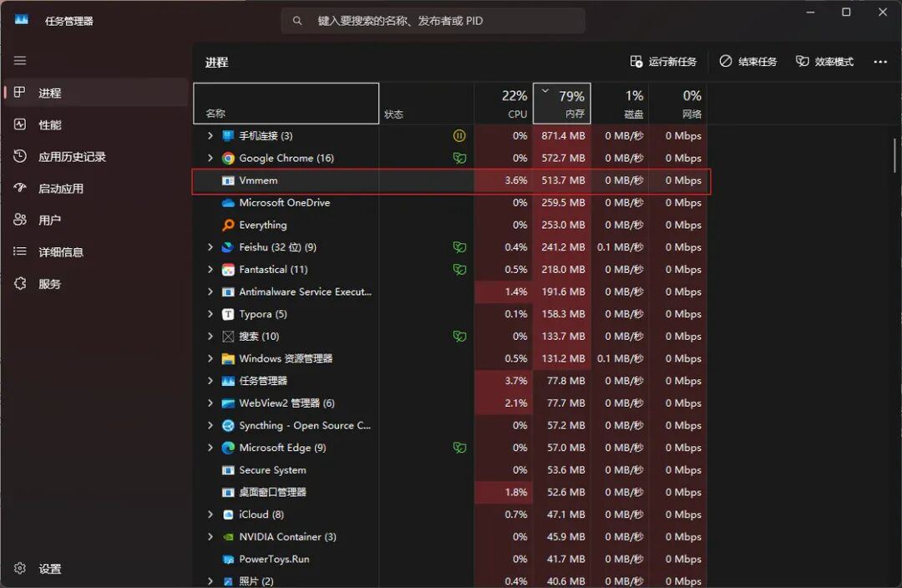Viewport: 902px width, 588px height.
Task: Click the iCloud app icon
Action: [x=228, y=514]
